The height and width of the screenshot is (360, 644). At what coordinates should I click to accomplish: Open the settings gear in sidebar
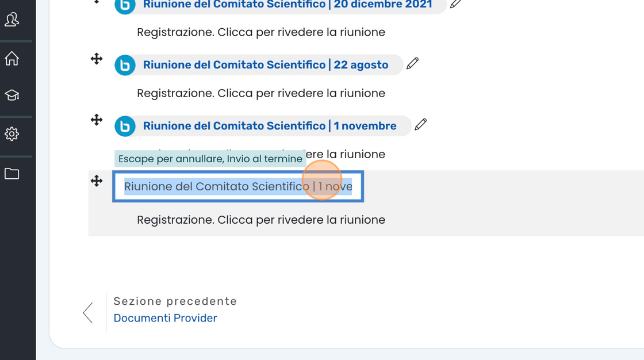pyautogui.click(x=11, y=134)
